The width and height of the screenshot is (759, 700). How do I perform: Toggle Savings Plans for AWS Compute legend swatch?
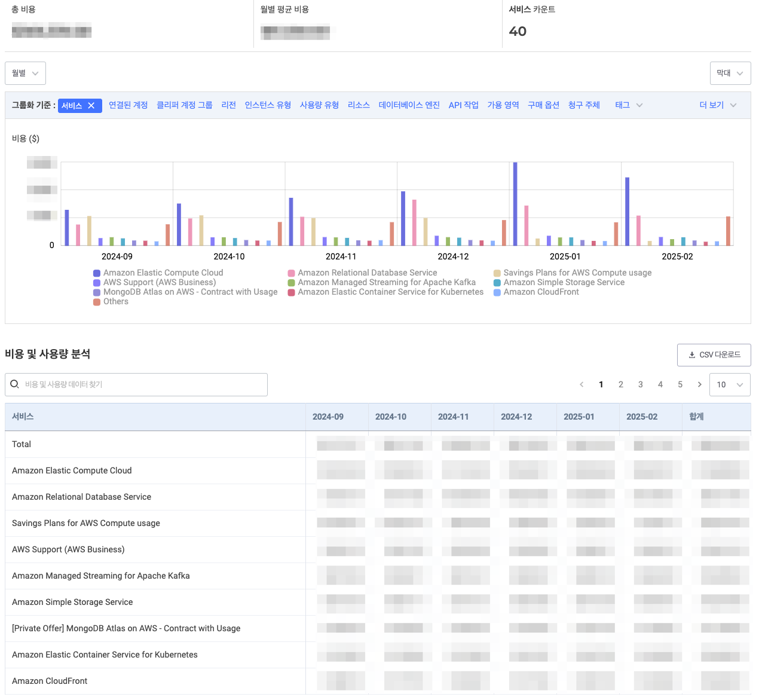(x=497, y=273)
